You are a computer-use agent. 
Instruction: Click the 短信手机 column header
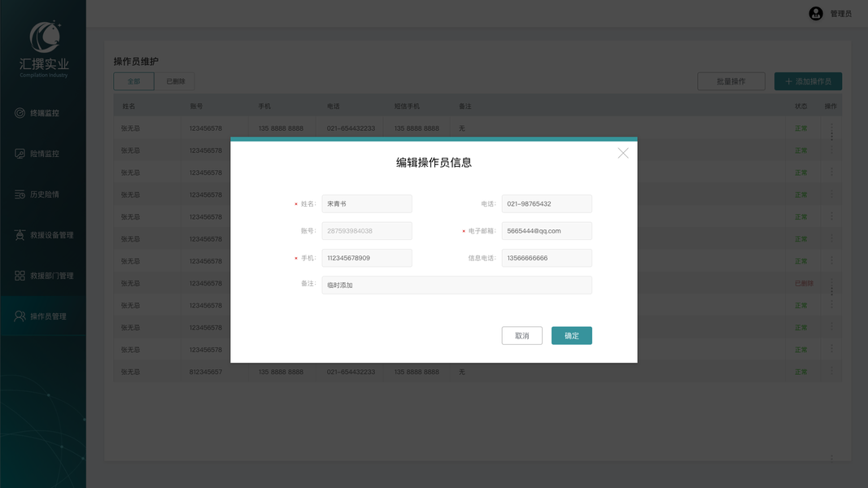(x=407, y=107)
